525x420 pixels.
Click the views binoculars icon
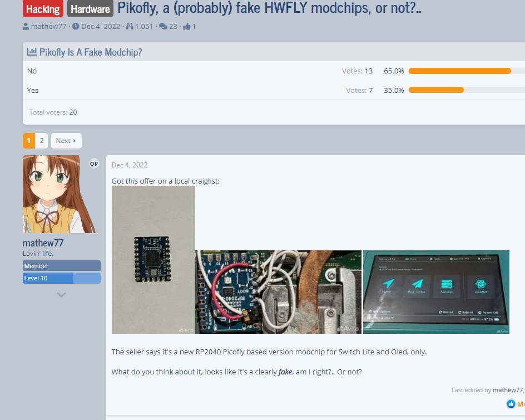pyautogui.click(x=130, y=26)
